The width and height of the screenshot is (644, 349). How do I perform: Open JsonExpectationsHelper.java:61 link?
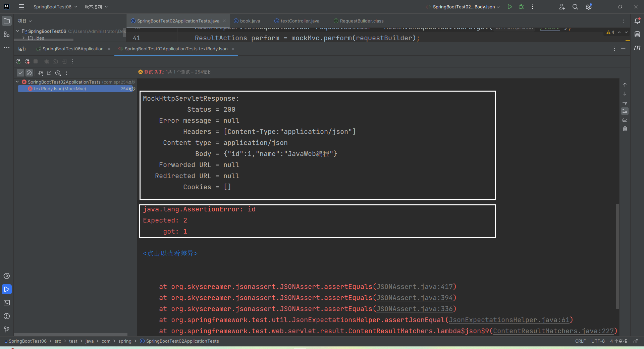(x=509, y=320)
